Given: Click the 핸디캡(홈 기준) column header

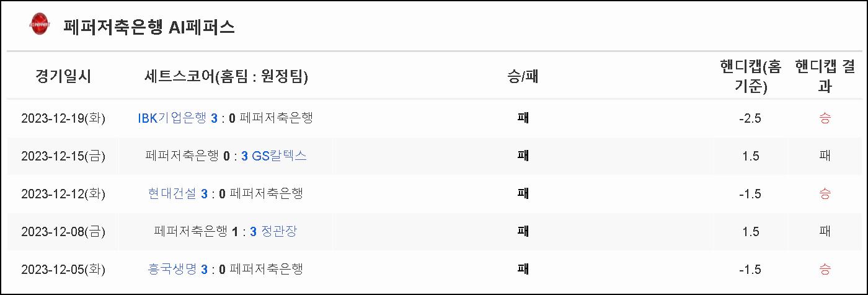Looking at the screenshot, I should 750,76.
